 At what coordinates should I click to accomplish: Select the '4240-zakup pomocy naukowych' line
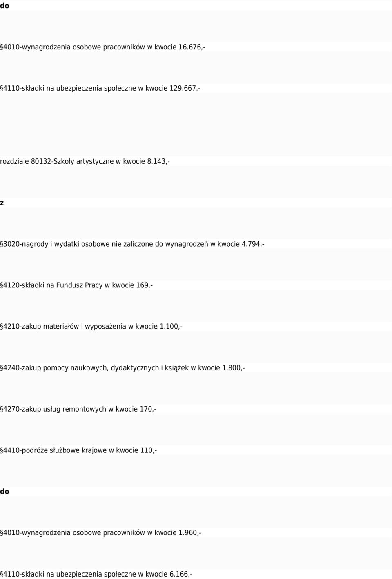[x=122, y=368]
